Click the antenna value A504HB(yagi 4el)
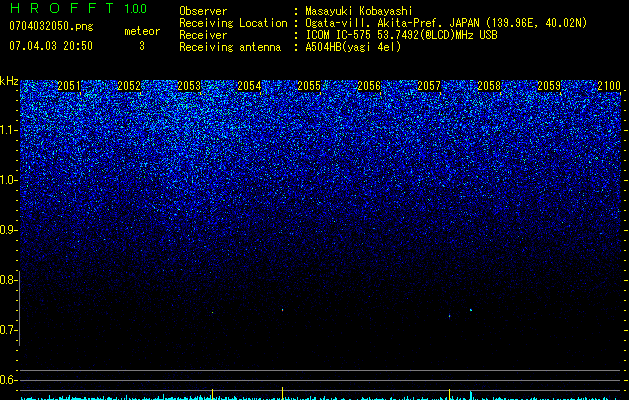The height and width of the screenshot is (400, 629). tap(353, 47)
